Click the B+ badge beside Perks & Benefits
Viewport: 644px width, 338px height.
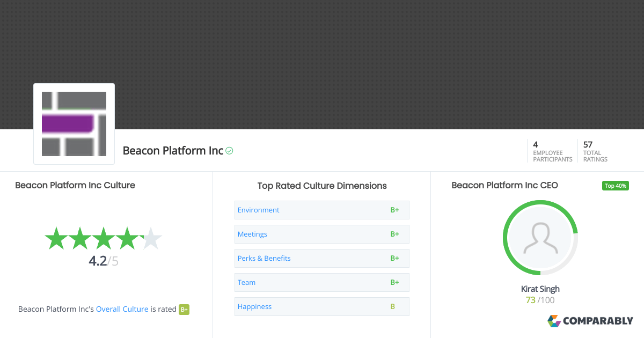(395, 258)
